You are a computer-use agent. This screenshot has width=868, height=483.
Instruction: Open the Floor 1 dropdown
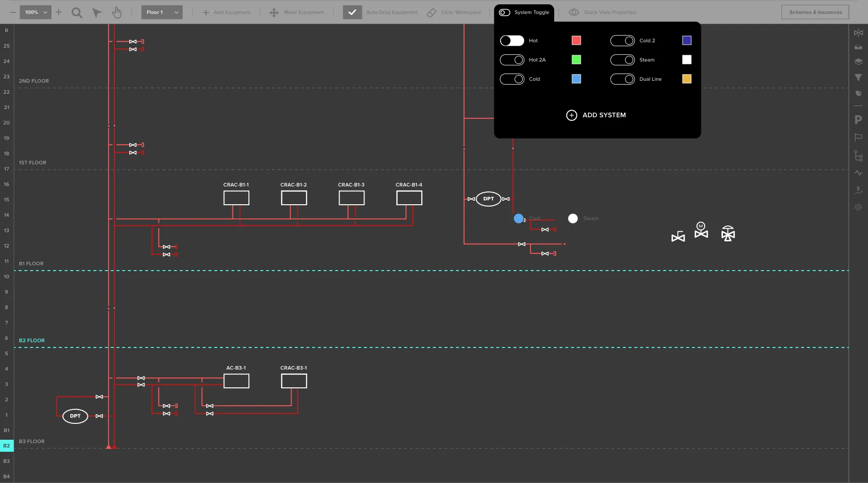pos(162,12)
